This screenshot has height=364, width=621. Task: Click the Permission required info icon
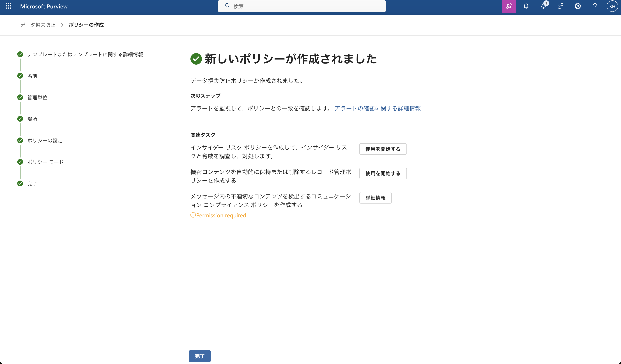[x=193, y=215]
